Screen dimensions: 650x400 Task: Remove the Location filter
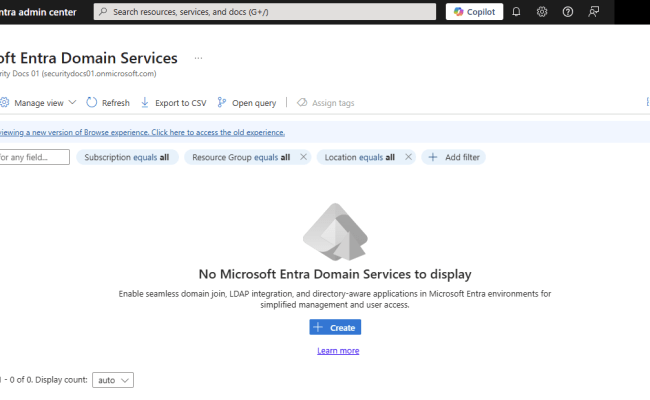point(408,157)
